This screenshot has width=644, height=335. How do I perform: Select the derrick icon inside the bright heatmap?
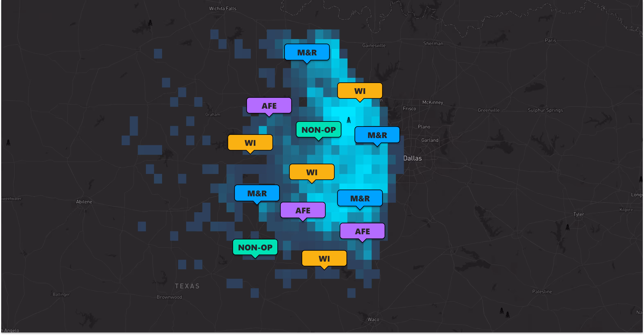[349, 120]
